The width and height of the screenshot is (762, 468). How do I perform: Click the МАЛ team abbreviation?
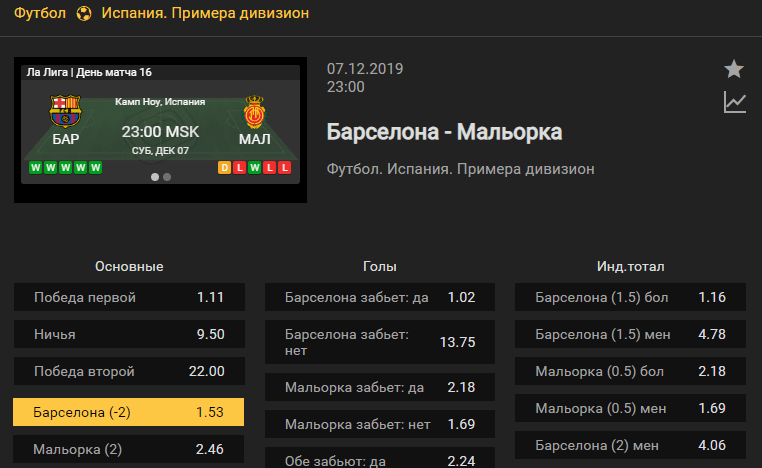point(255,139)
